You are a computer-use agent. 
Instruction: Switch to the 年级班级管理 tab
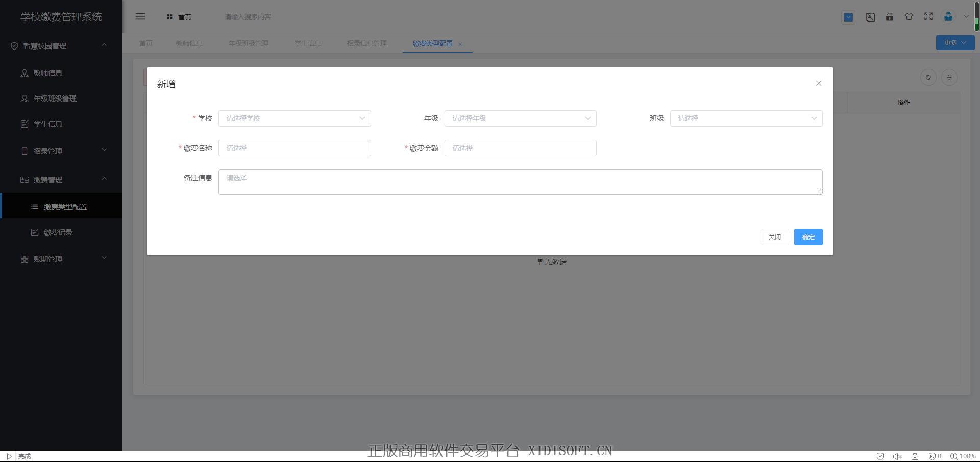pos(249,43)
